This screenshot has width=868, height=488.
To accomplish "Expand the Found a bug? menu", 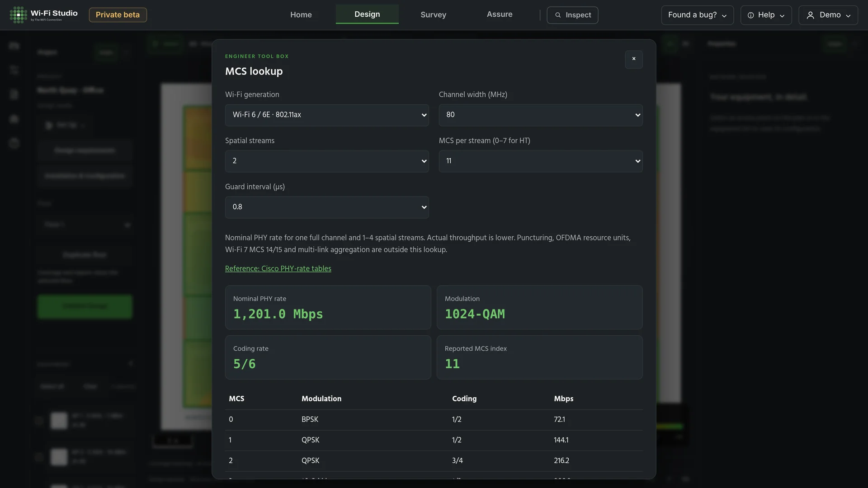I will point(697,15).
